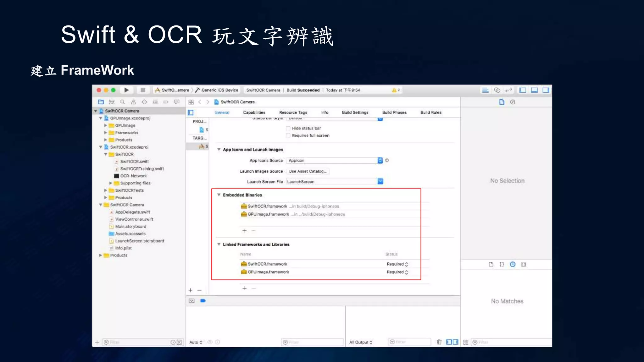
Task: Open the Media library
Action: pos(524,264)
